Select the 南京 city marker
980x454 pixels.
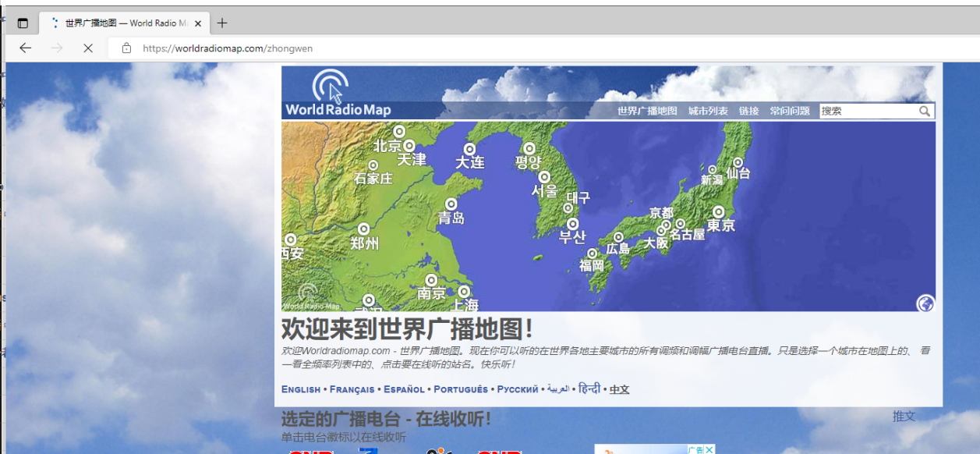tap(431, 280)
